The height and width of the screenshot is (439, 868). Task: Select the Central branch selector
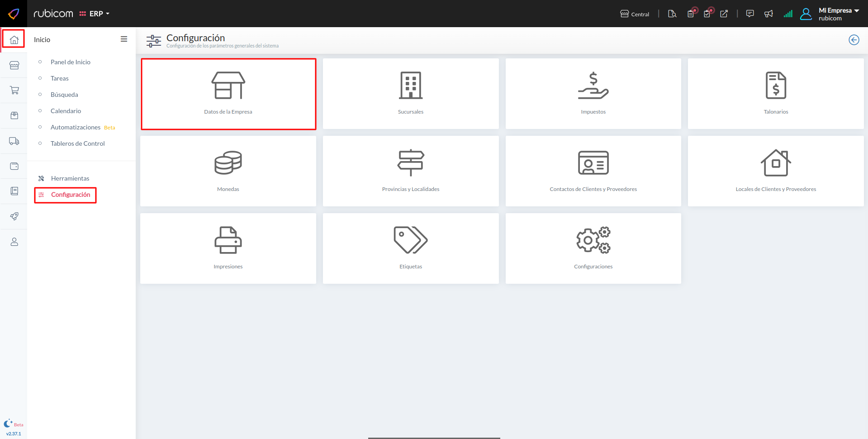click(635, 14)
